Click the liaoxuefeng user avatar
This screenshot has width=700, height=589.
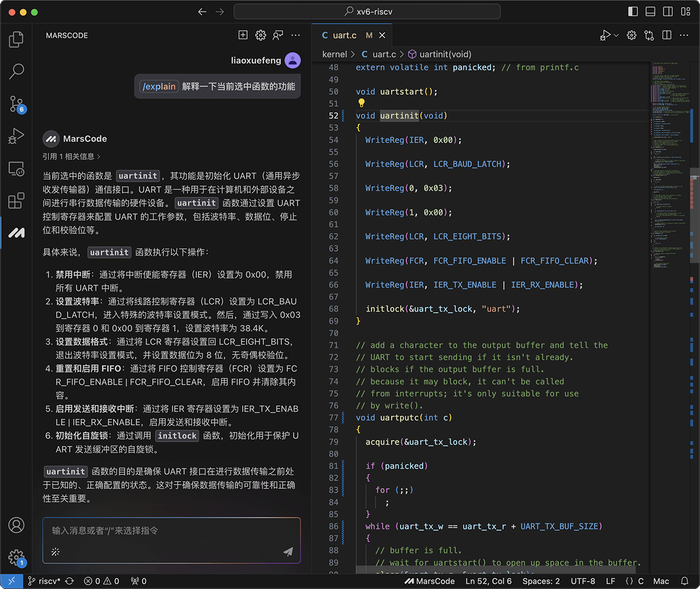click(293, 60)
